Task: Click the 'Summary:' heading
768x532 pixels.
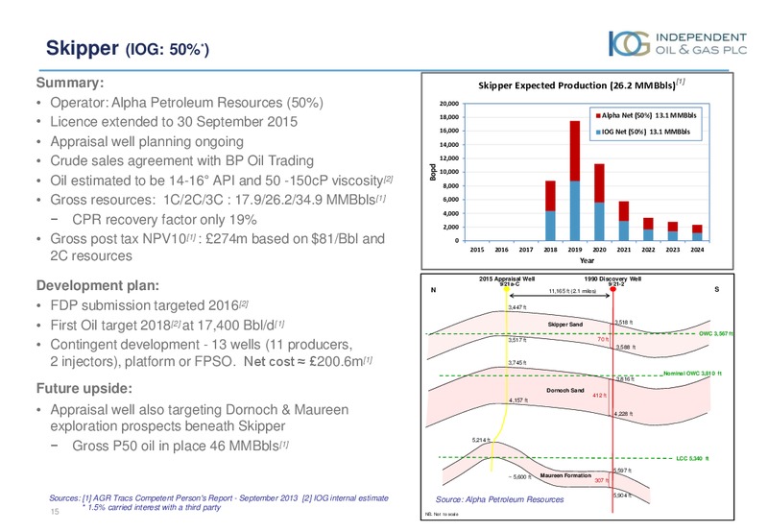Action: coord(70,83)
